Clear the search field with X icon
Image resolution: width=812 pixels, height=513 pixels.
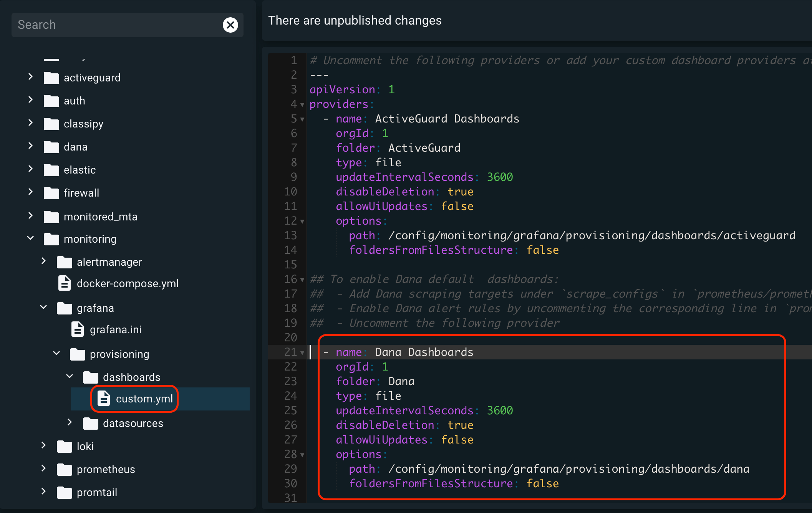tap(230, 25)
